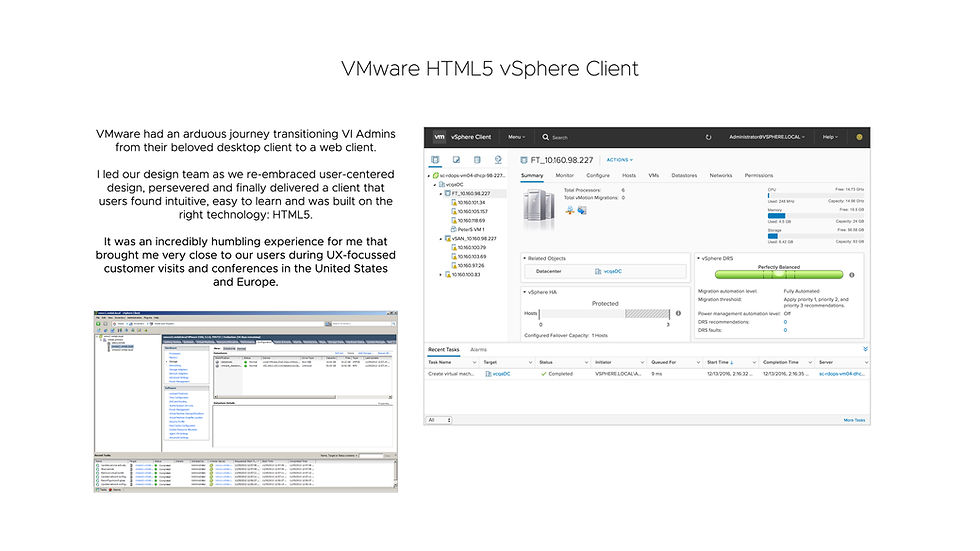980x551 pixels.
Task: Click the search magnifier icon
Action: [x=546, y=137]
